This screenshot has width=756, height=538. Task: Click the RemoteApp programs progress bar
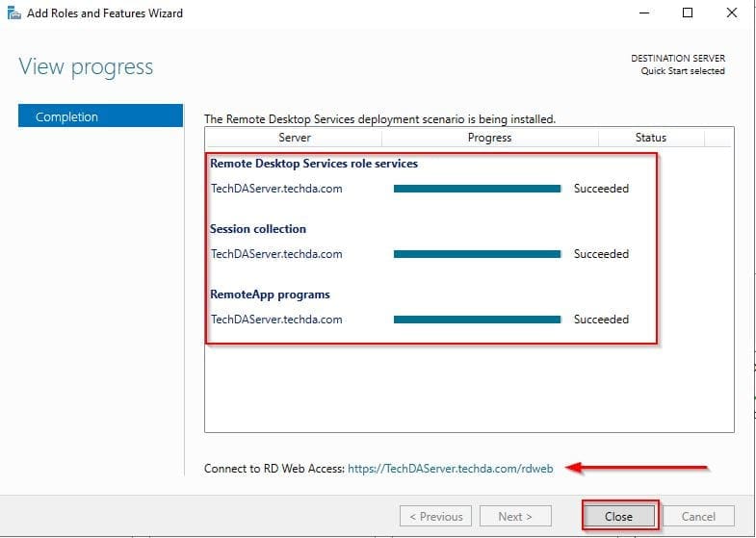click(x=478, y=320)
